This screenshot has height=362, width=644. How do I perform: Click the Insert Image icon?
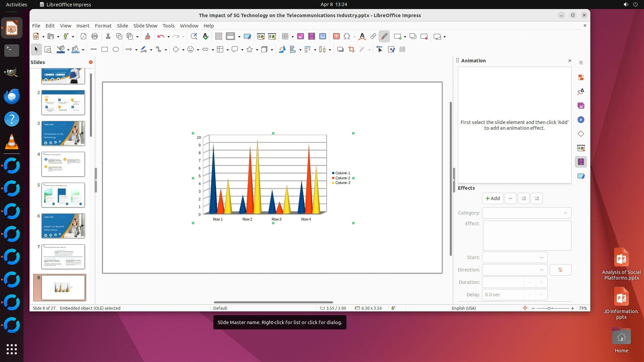(x=300, y=37)
